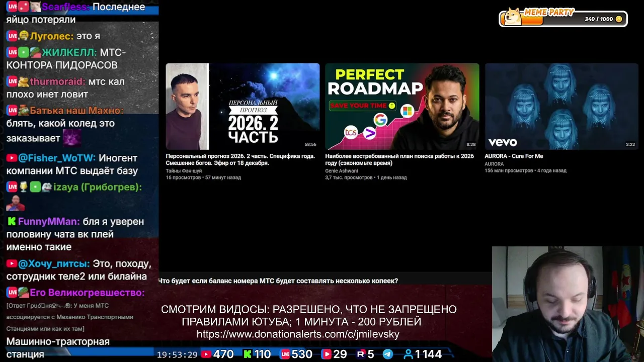Click the question about баланс номера МТС
The image size is (644, 362).
(278, 281)
